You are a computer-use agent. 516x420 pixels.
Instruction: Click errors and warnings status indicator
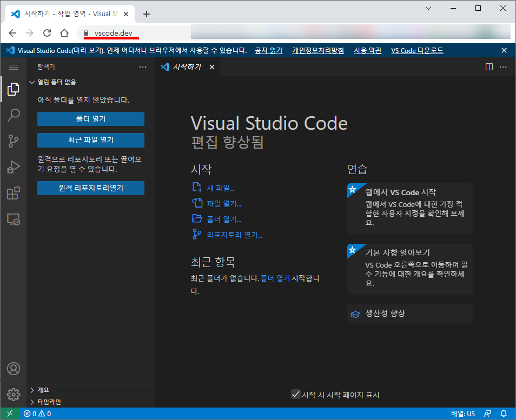(x=37, y=414)
